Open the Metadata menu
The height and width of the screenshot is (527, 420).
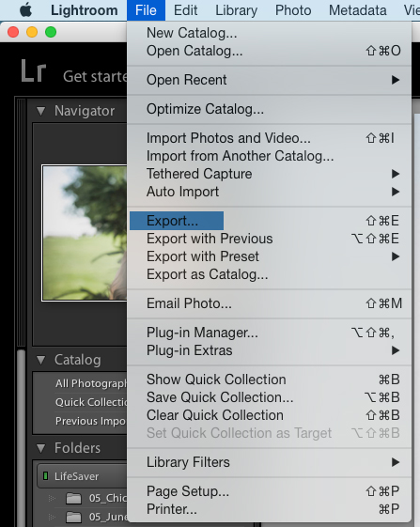[x=357, y=10]
